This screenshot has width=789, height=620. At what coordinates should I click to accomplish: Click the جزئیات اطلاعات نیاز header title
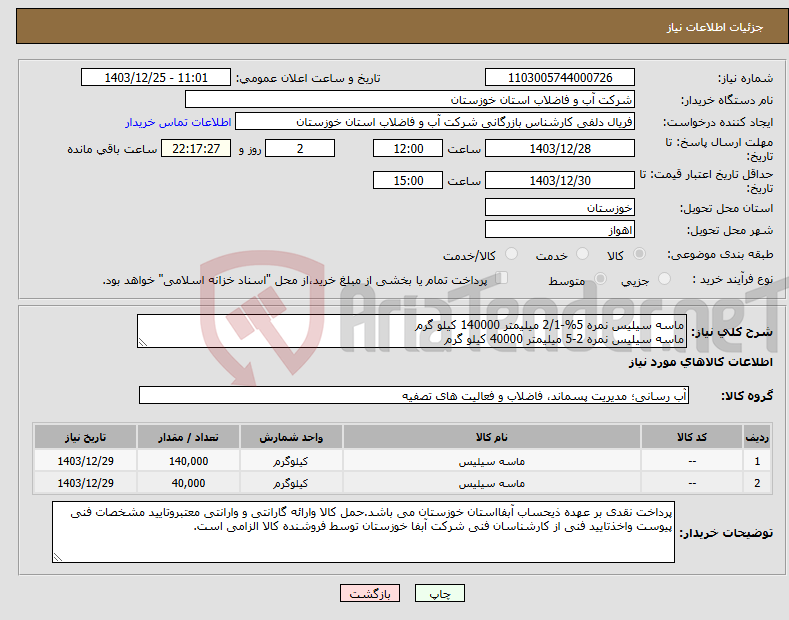pos(715,27)
